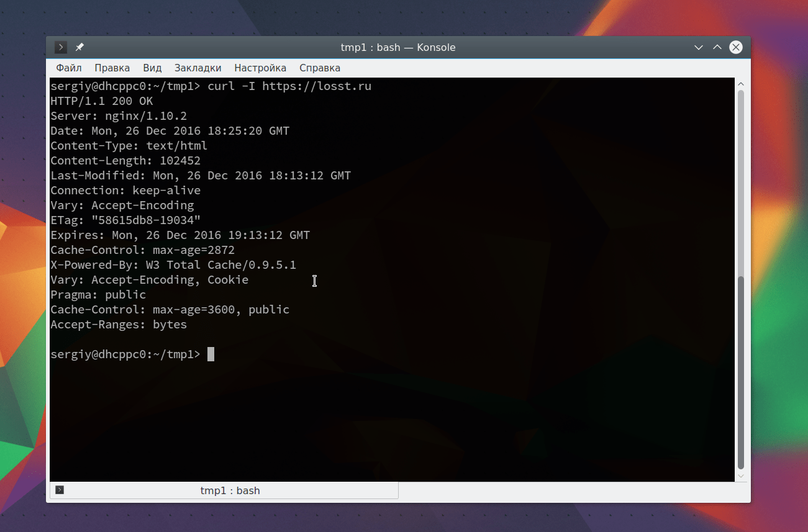Click the Cache-Control: max-age=2872 line

coord(143,250)
